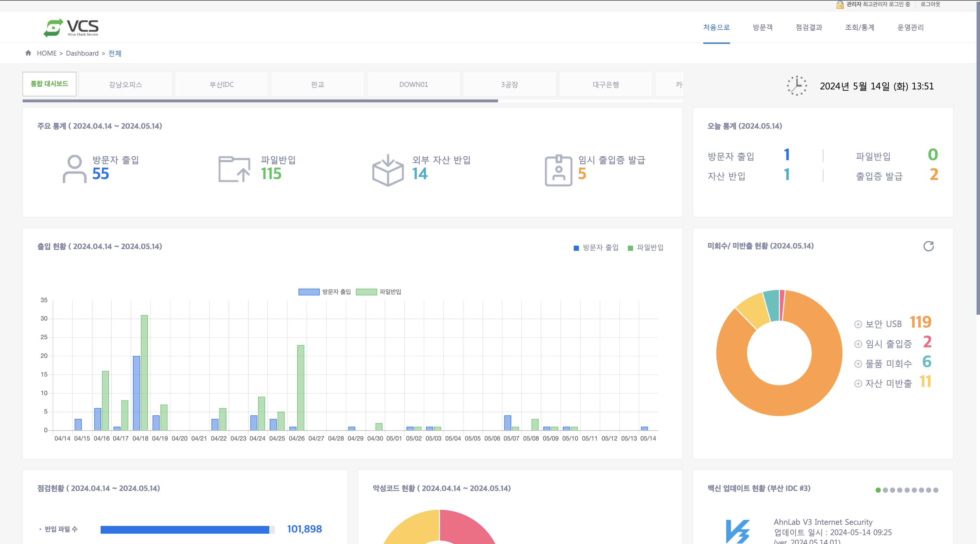Open the 처음으로 menu
The height and width of the screenshot is (544, 980).
click(716, 28)
